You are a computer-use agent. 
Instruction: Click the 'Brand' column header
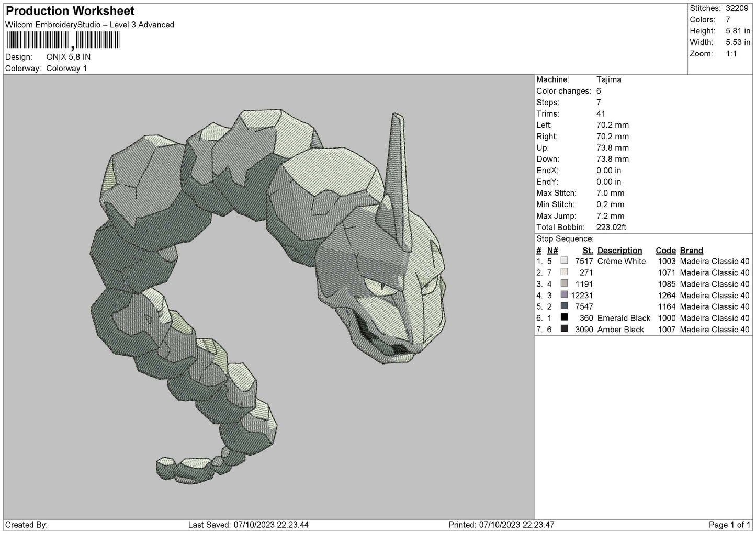[692, 251]
